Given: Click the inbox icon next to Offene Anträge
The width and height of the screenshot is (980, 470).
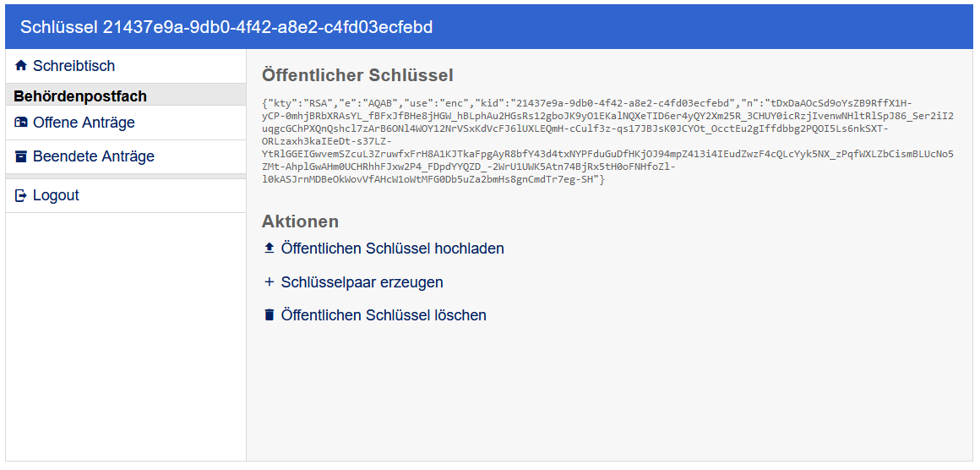Looking at the screenshot, I should click(21, 123).
